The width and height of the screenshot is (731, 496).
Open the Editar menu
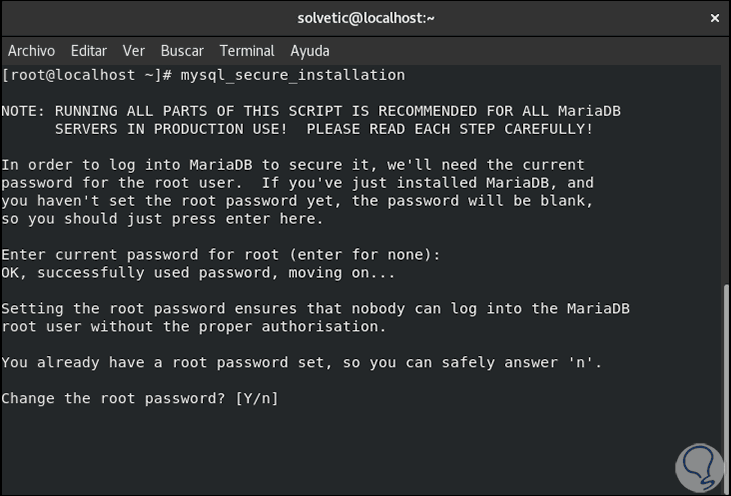coord(89,50)
